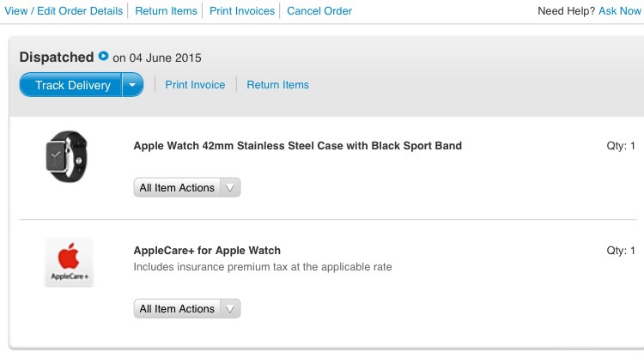Open the Track Delivery dropdown arrow
644x358 pixels.
click(132, 85)
